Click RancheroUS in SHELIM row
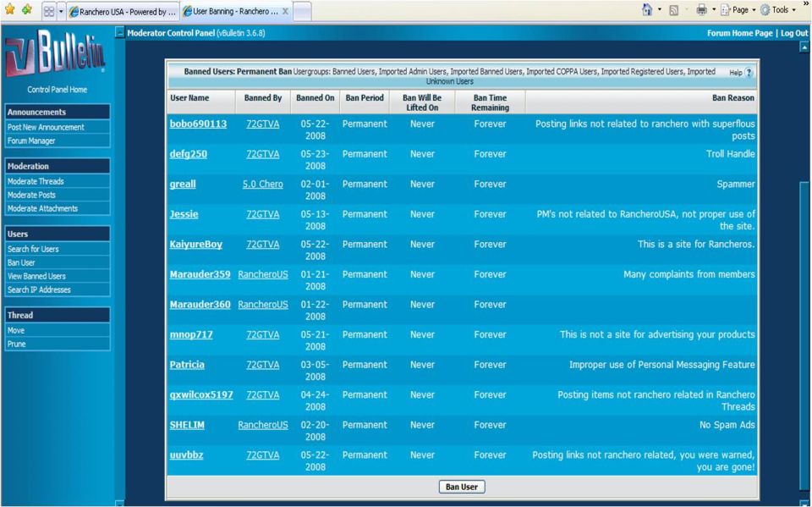This screenshot has height=507, width=812. pos(263,425)
